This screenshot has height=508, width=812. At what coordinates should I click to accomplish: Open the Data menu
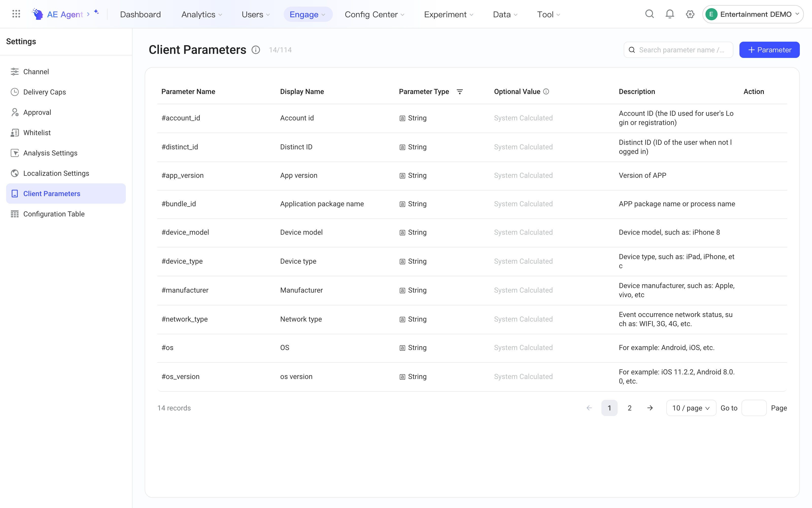tap(505, 14)
